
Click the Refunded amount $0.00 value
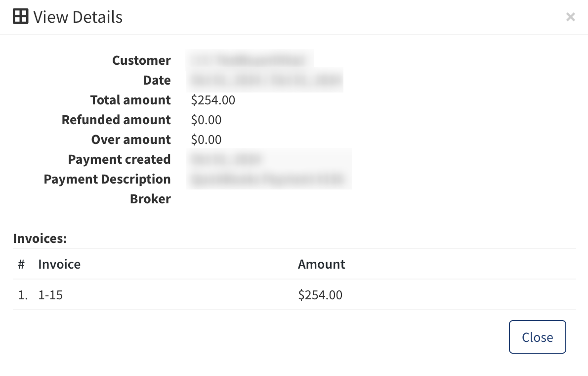206,120
